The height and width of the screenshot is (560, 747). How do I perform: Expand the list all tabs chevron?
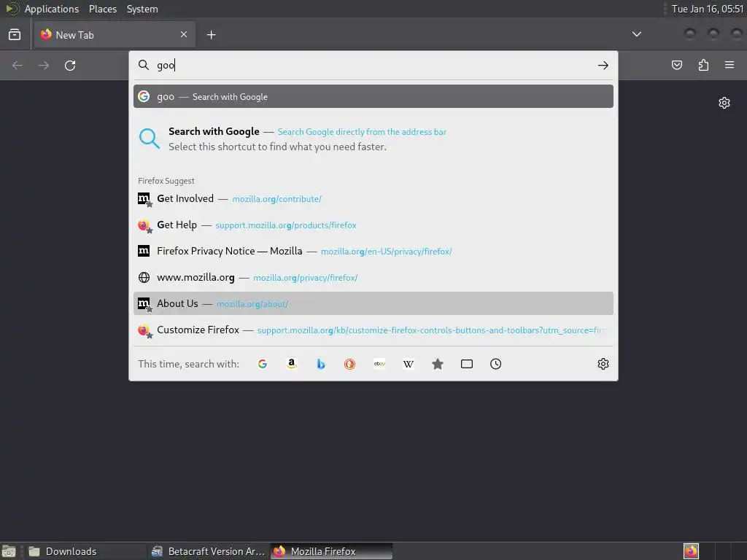tap(636, 34)
